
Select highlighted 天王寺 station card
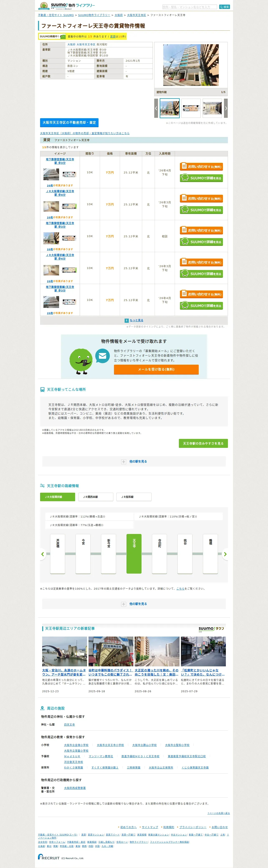pyautogui.click(x=134, y=554)
